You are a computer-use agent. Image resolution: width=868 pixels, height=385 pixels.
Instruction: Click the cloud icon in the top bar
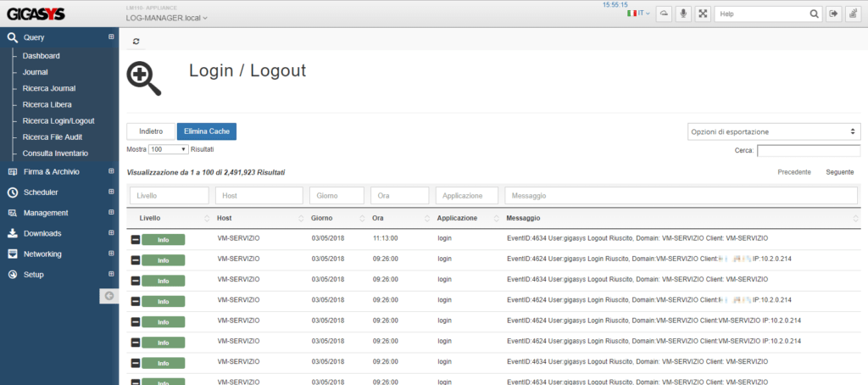[x=663, y=14]
